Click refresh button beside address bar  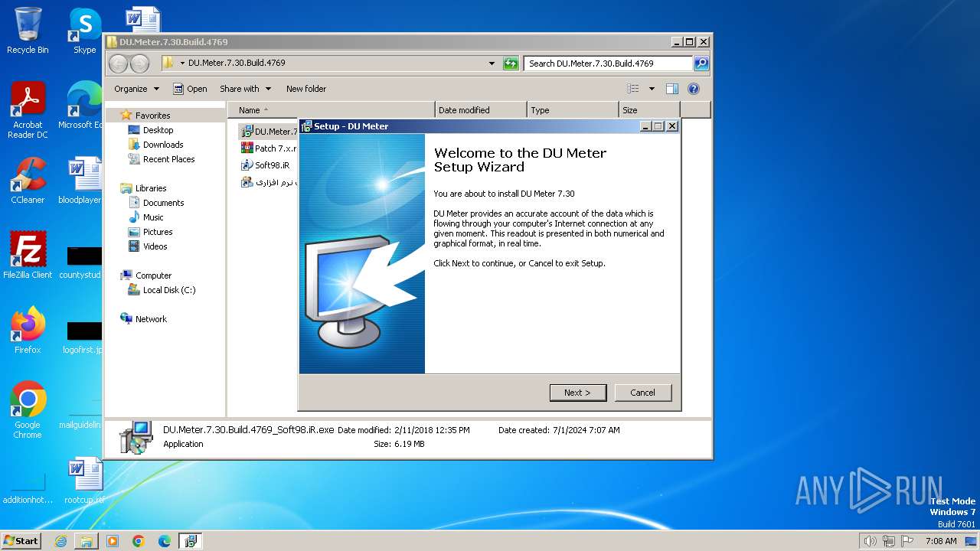tap(511, 64)
